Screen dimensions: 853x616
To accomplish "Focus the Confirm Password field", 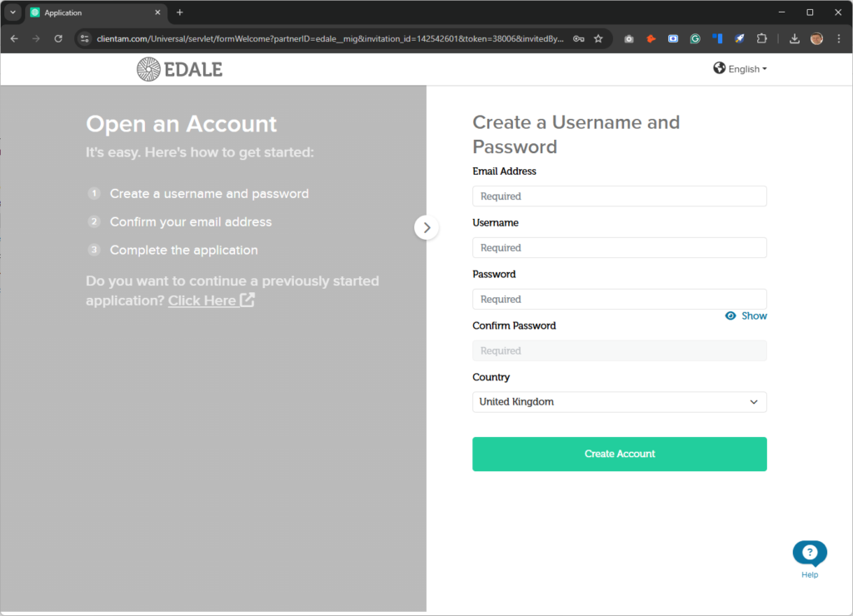I will coord(620,350).
